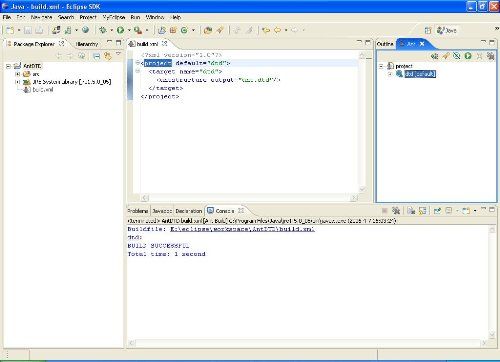Click the Remove All Terminated Launches console icon
The width and height of the screenshot is (500, 362).
[396, 211]
